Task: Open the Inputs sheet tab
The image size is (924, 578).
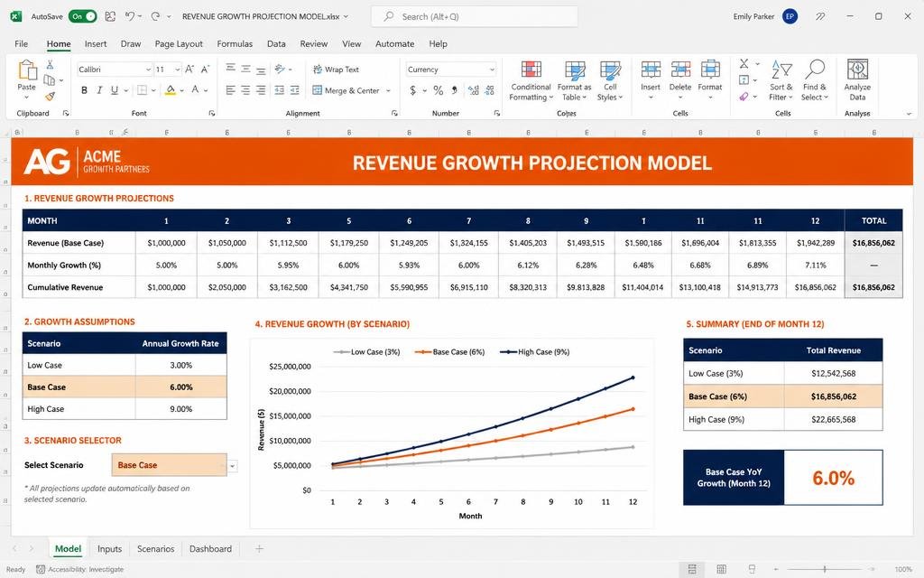Action: point(109,549)
